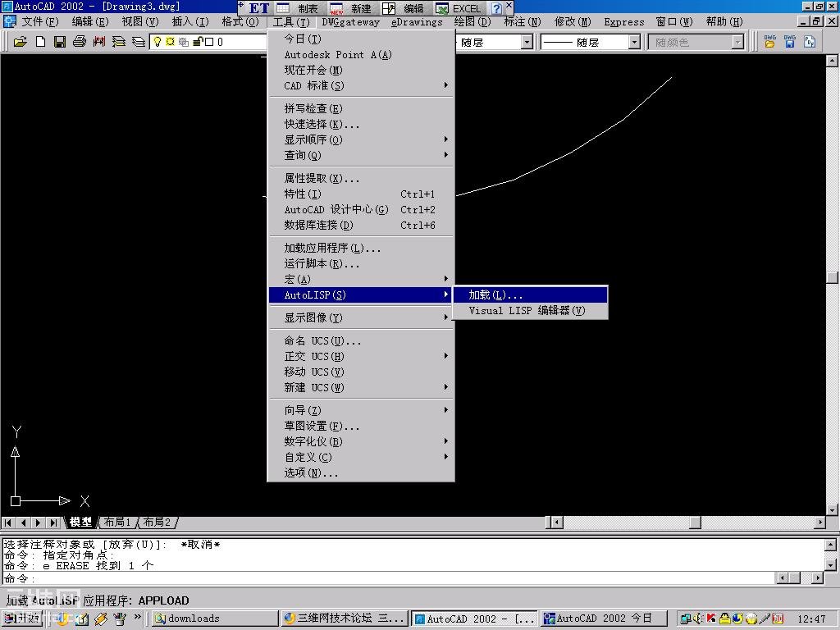
Task: Toggle the layer on/off lightbulb icon
Action: pyautogui.click(x=157, y=42)
